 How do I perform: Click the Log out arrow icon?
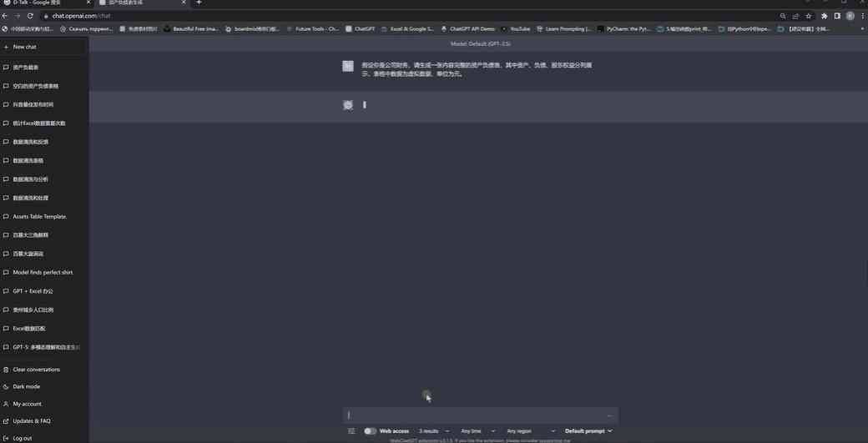(x=6, y=438)
